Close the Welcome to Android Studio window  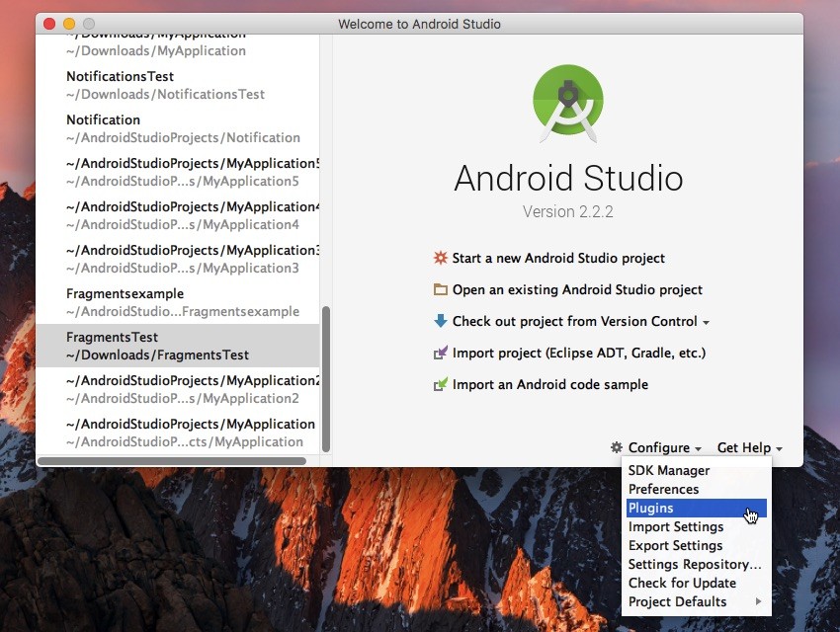(x=49, y=24)
